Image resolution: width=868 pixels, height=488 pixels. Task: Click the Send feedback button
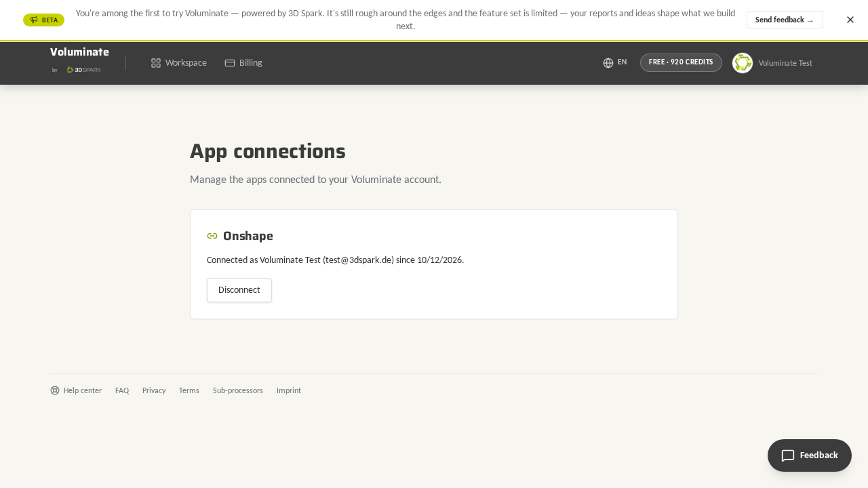tap(785, 20)
